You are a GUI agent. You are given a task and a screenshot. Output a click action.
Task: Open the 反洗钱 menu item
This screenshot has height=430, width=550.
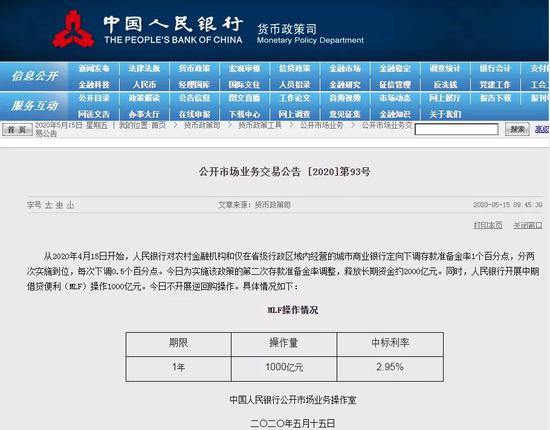[445, 85]
